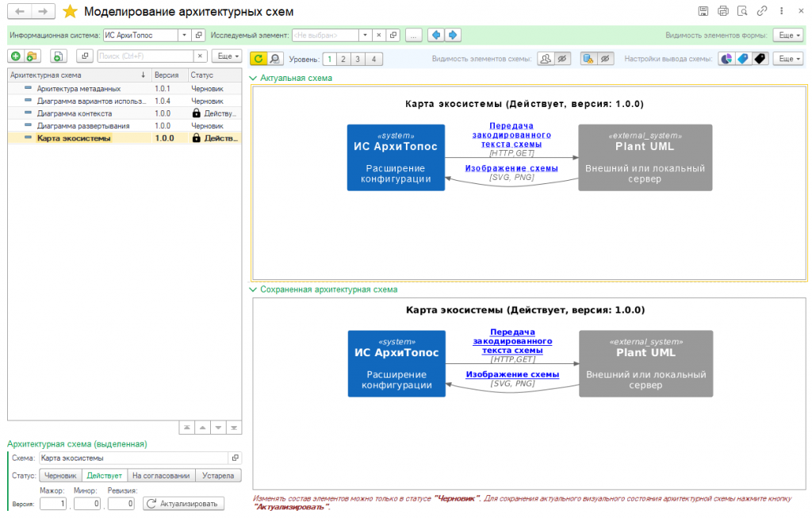This screenshot has height=518, width=812.
Task: Click the search field in the schema list
Action: point(145,56)
